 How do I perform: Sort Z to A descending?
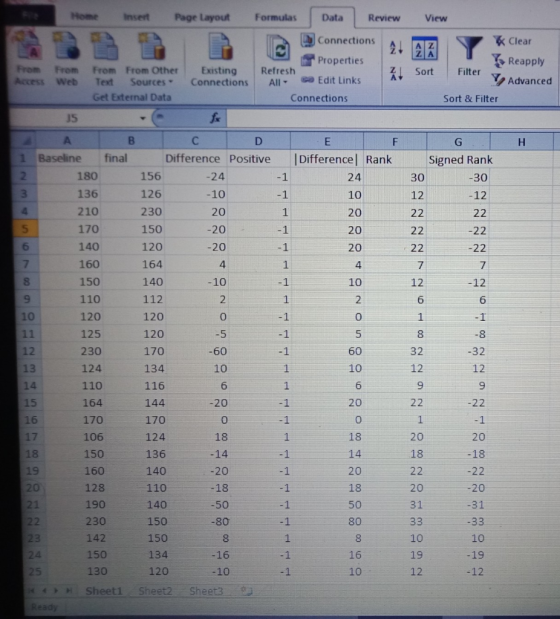(x=396, y=74)
